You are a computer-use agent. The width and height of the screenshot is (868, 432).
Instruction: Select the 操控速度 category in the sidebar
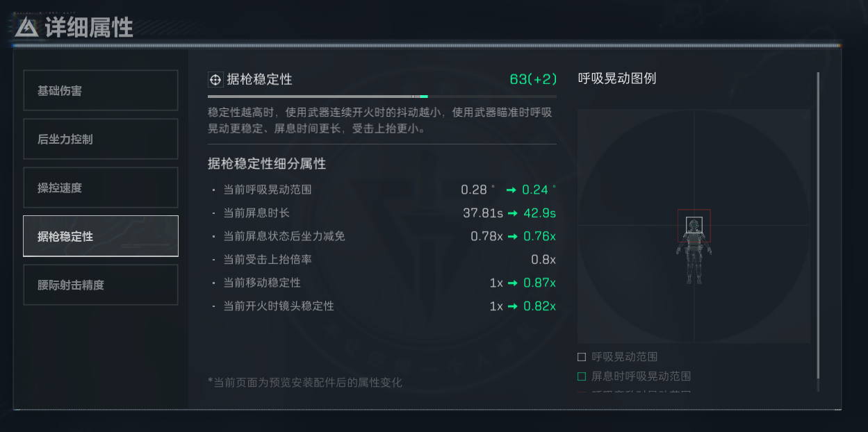100,188
